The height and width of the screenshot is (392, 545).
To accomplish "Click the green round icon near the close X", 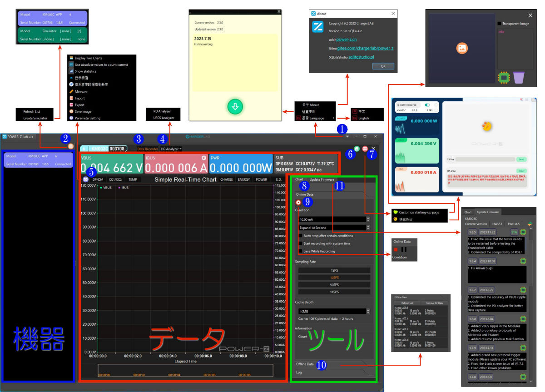I will (x=357, y=149).
